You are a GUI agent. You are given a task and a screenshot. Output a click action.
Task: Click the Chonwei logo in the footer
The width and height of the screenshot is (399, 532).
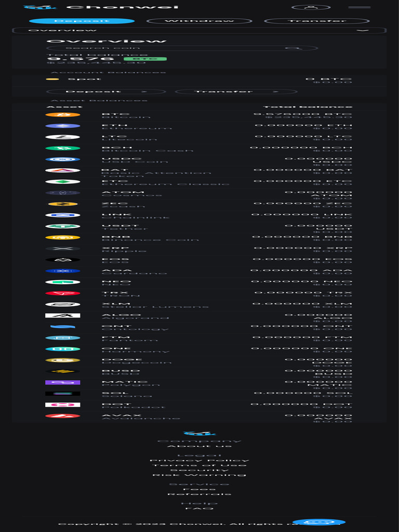pos(199,434)
